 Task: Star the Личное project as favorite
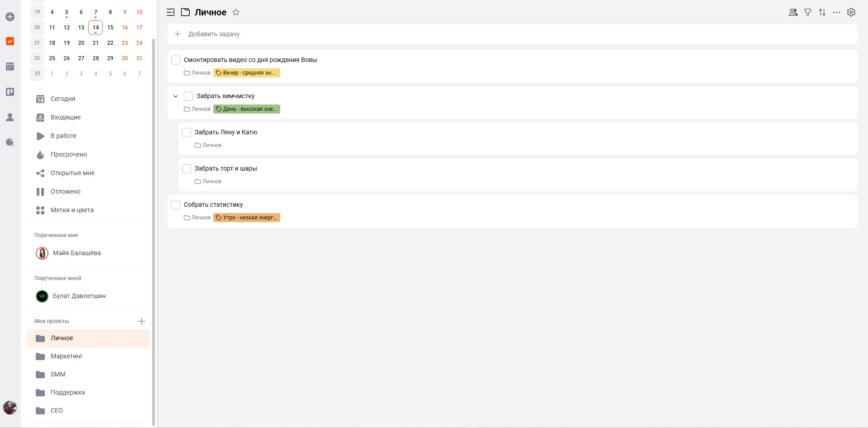(x=236, y=12)
